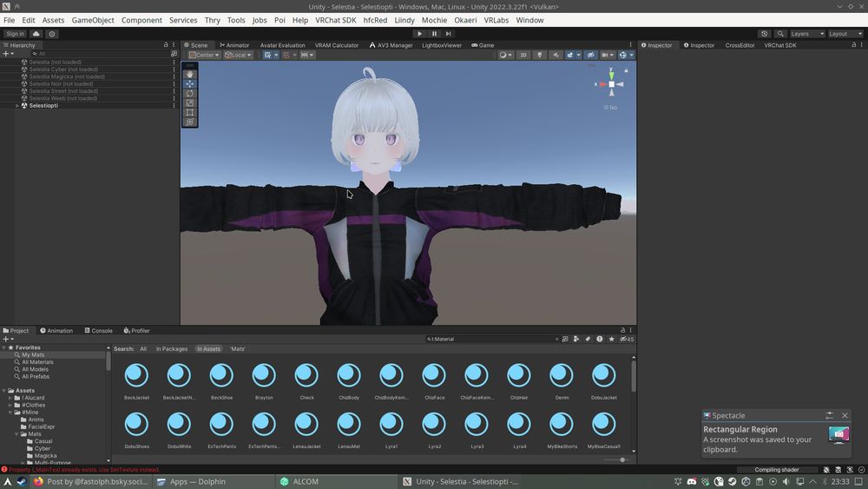868x489 pixels.
Task: Expand the #Clothes folder
Action: point(10,405)
